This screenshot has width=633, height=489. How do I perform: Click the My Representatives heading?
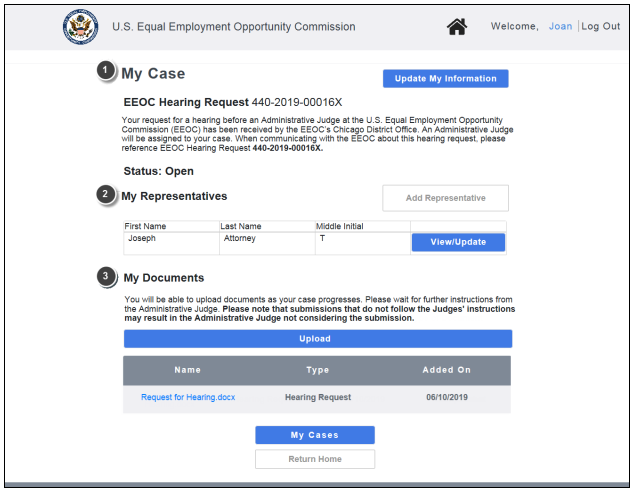174,196
